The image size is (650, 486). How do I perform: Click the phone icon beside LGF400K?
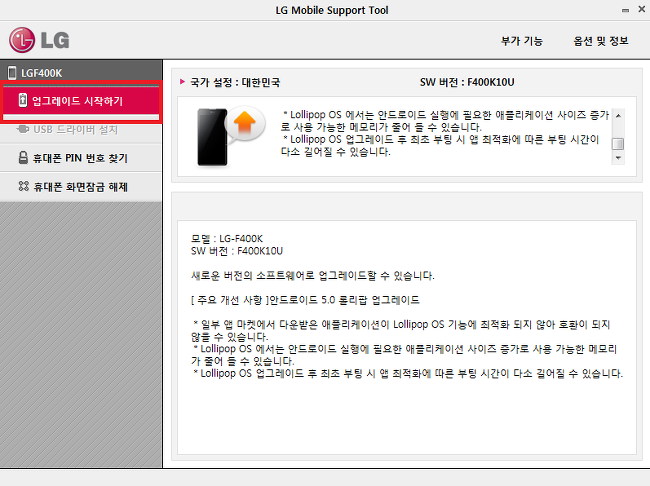pos(12,73)
